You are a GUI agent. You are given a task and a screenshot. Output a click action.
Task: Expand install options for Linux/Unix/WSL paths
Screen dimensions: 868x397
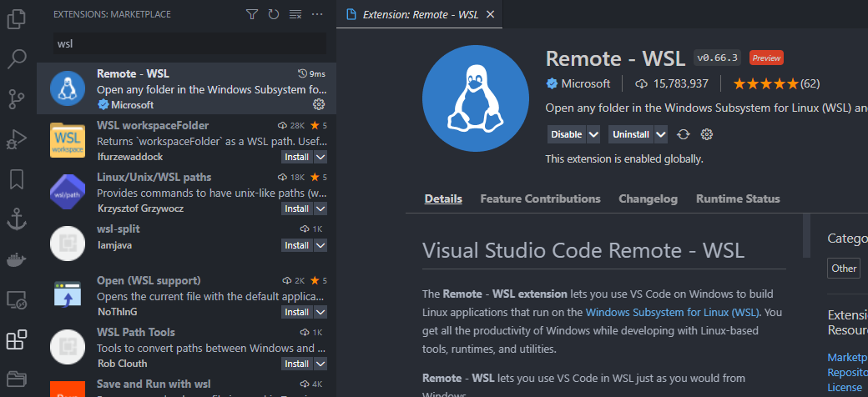click(320, 209)
